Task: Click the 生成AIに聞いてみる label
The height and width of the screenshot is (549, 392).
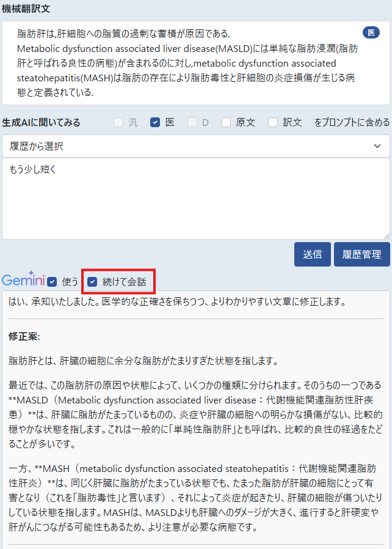Action: (x=41, y=122)
